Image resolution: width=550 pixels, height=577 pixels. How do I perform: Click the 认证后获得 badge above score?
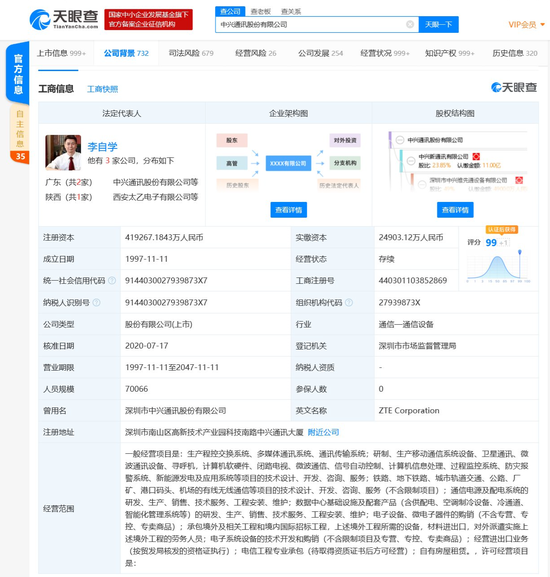pyautogui.click(x=502, y=230)
